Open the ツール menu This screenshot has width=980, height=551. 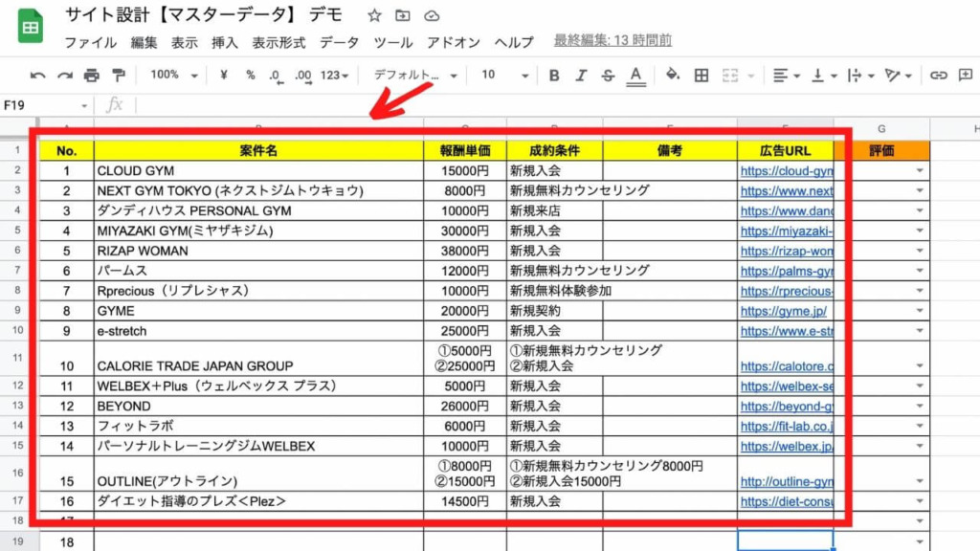[393, 42]
